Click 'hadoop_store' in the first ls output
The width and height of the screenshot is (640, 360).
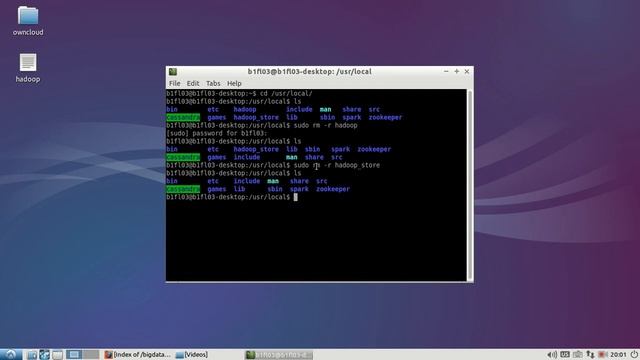pyautogui.click(x=256, y=118)
